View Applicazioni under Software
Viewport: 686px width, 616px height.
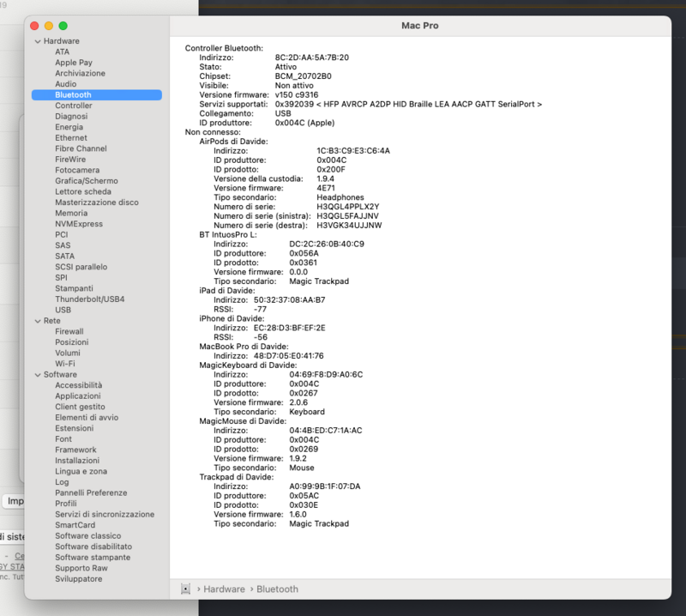[x=78, y=396]
